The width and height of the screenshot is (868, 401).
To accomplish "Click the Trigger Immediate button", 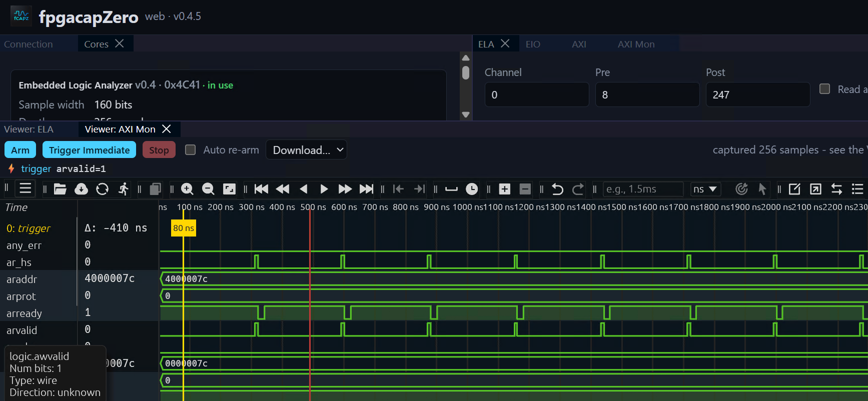I will coord(89,150).
